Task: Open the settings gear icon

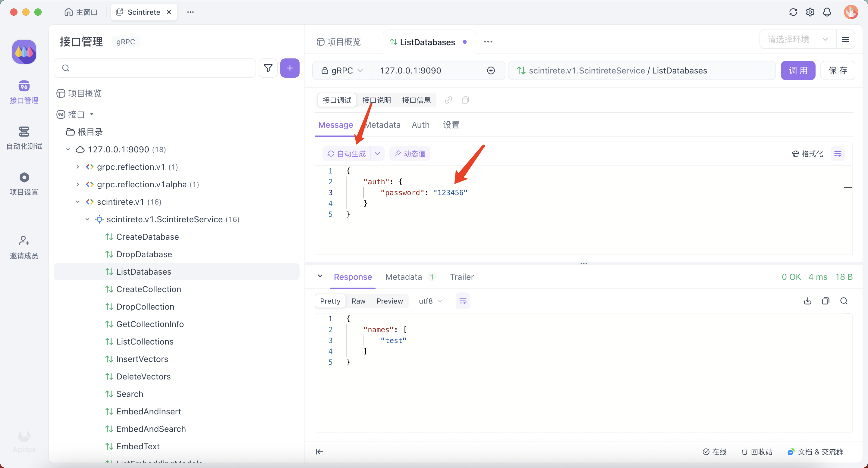Action: [810, 12]
